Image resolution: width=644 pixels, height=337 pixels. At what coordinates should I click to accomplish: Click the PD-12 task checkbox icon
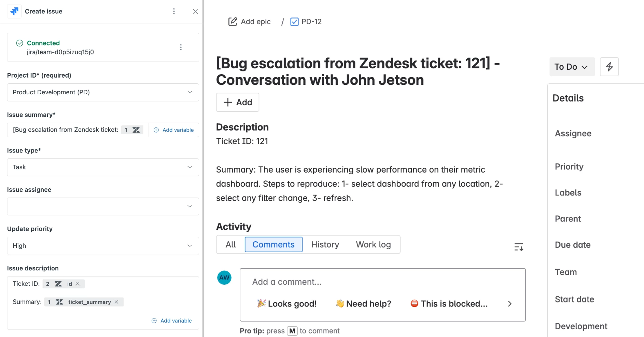[294, 22]
